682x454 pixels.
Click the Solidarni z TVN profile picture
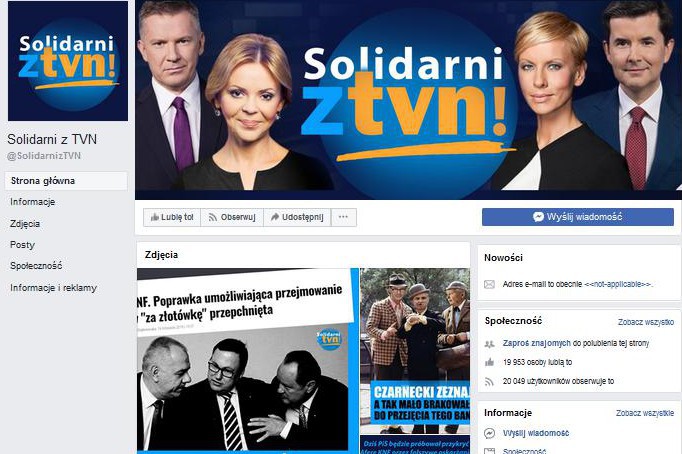68,61
